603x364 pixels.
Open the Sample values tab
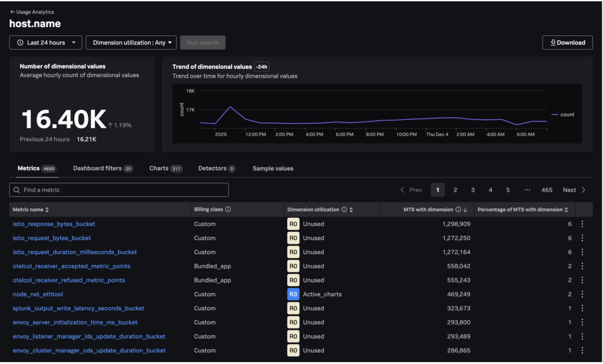pos(273,169)
